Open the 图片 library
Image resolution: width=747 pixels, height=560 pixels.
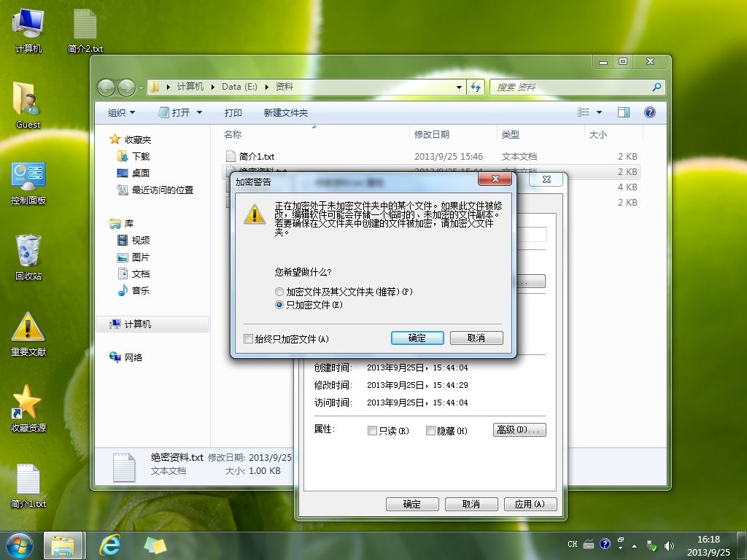pyautogui.click(x=134, y=257)
